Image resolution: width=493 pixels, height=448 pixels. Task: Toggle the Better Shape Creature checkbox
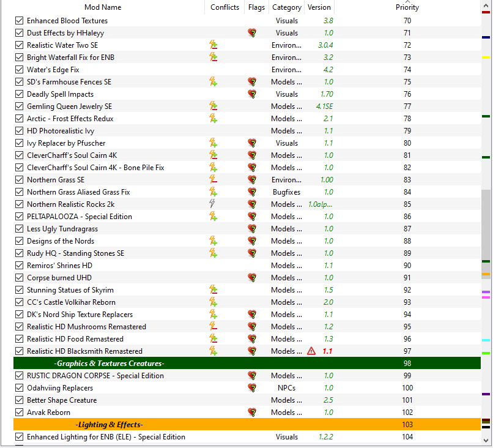(19, 400)
